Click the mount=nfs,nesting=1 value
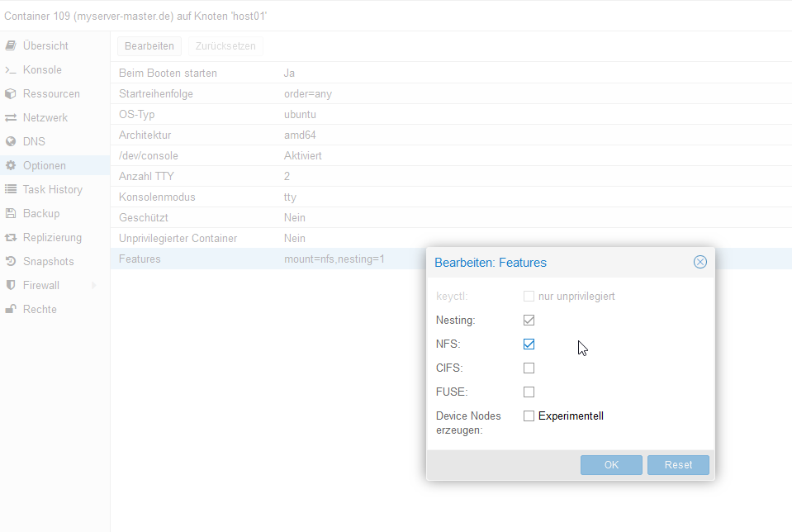This screenshot has width=792, height=532. click(x=334, y=259)
